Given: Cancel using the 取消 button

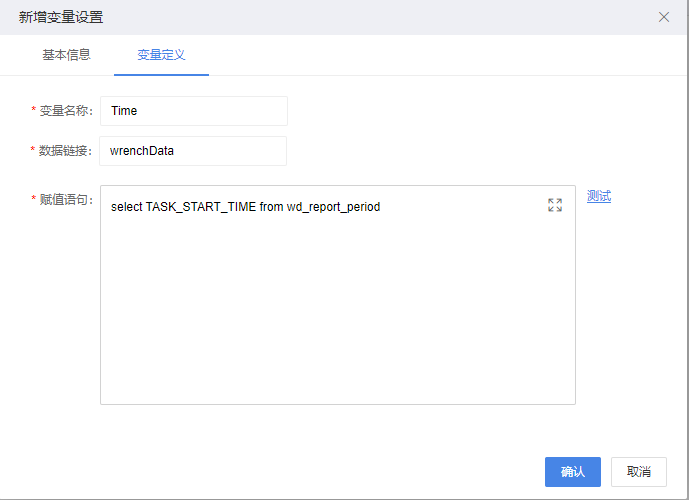Looking at the screenshot, I should pyautogui.click(x=638, y=471).
